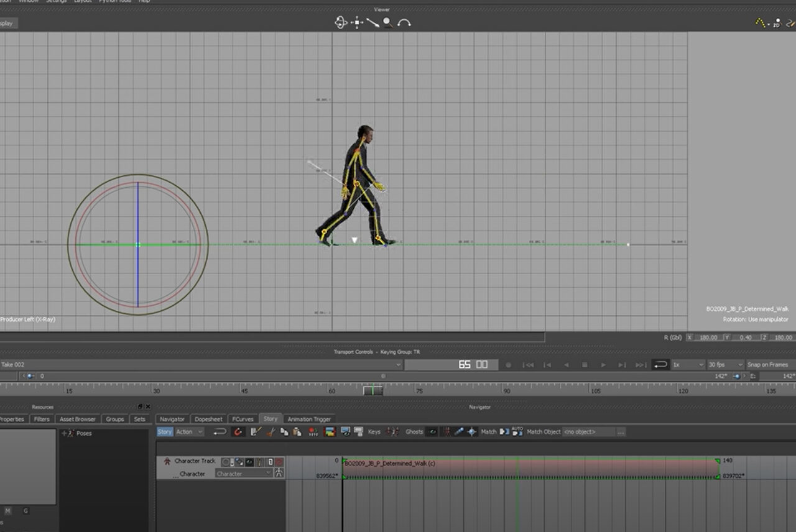Click the red skeleton ghost icon
This screenshot has width=796, height=532.
pyautogui.click(x=447, y=432)
